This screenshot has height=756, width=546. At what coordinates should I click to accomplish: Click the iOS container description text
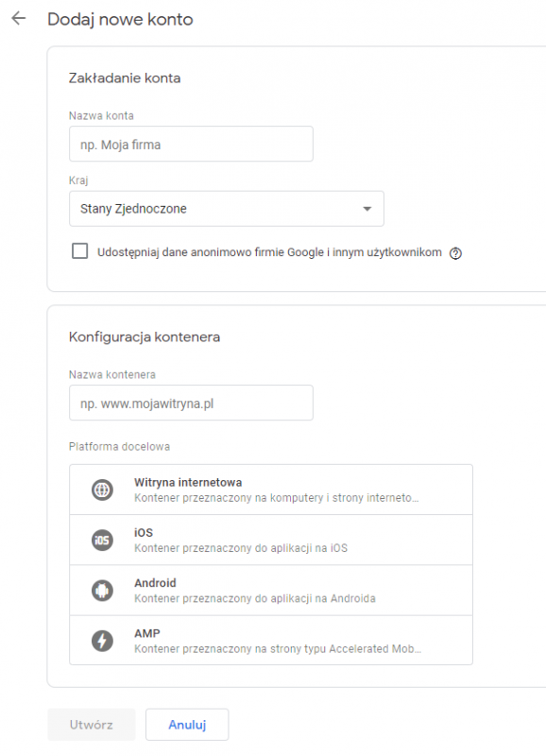point(241,548)
